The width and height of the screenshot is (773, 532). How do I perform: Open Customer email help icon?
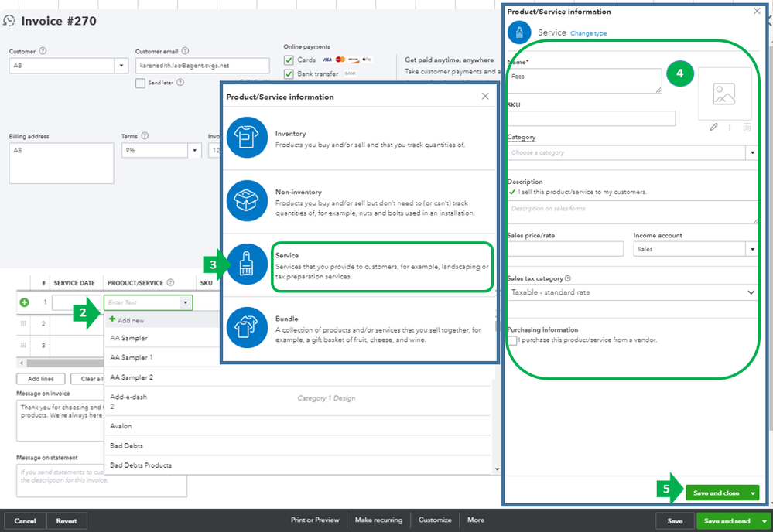click(x=185, y=51)
